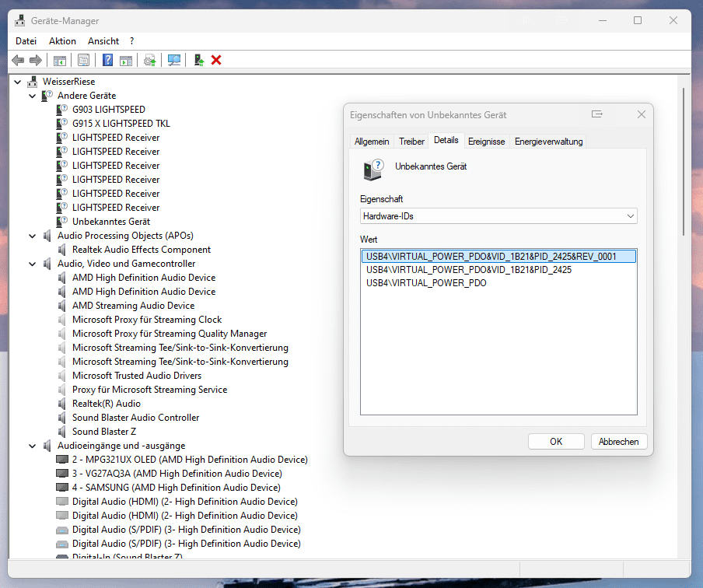Screen dimensions: 703x588
Task: Select Realtek(R) Audio device
Action: click(x=107, y=404)
